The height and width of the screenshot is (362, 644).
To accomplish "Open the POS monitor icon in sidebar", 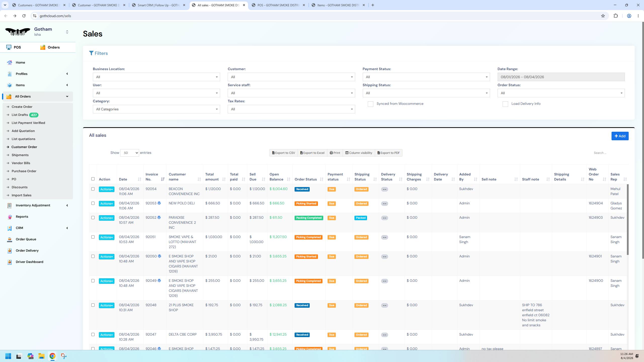I will coord(9,47).
